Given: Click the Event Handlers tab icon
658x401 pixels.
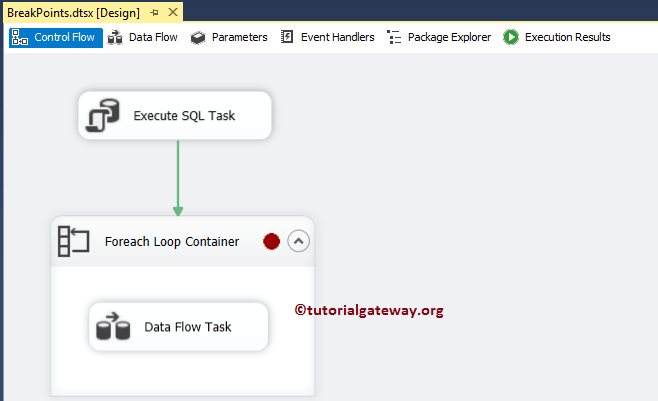Looking at the screenshot, I should pos(288,37).
